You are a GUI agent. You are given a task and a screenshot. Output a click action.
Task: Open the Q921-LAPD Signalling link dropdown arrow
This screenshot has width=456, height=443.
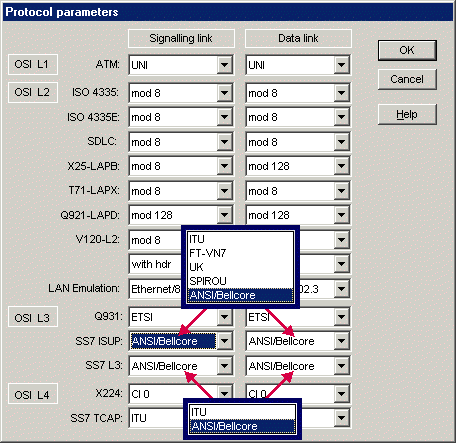pos(224,215)
